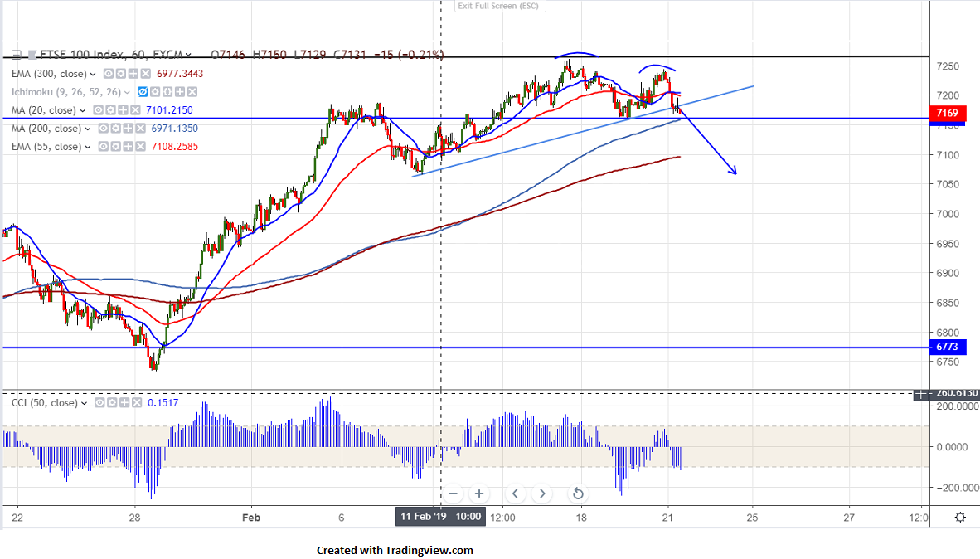Open settings for MA (200, close) indicator
Image resolution: width=980 pixels, height=559 pixels.
[115, 129]
